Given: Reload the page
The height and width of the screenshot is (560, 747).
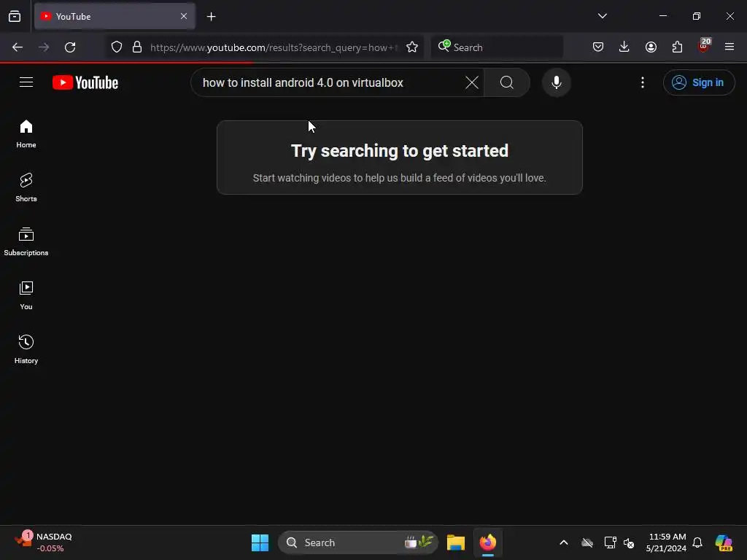Looking at the screenshot, I should [x=70, y=47].
